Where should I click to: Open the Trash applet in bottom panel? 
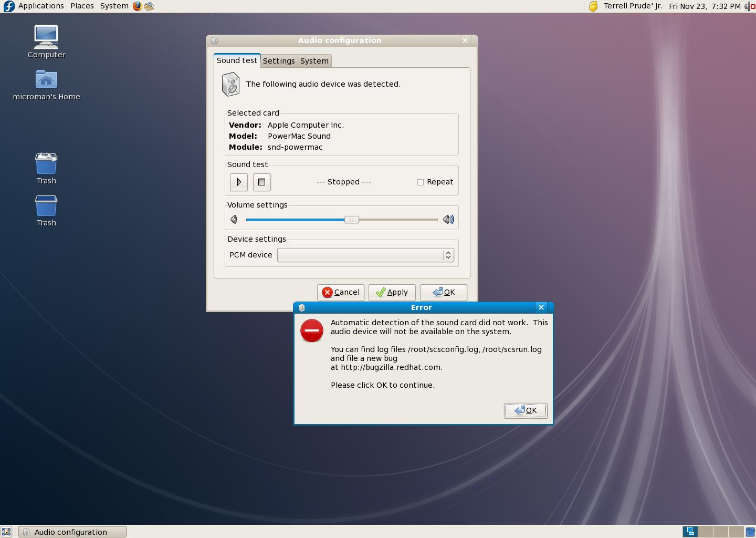coord(749,532)
